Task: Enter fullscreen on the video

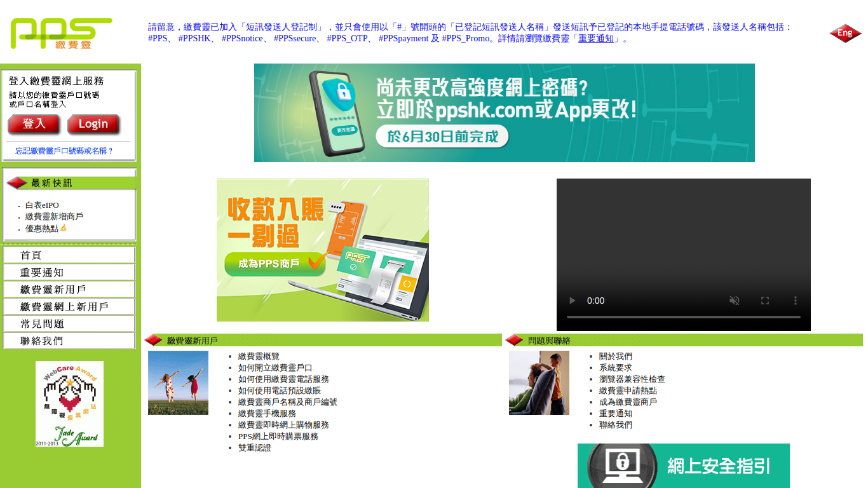Action: click(x=765, y=301)
